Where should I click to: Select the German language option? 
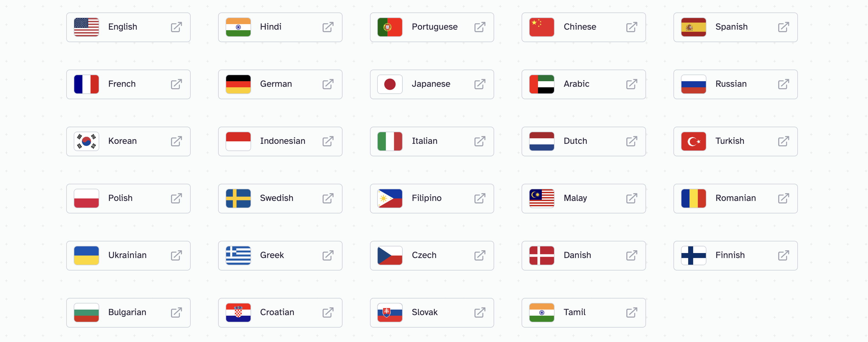pos(280,84)
